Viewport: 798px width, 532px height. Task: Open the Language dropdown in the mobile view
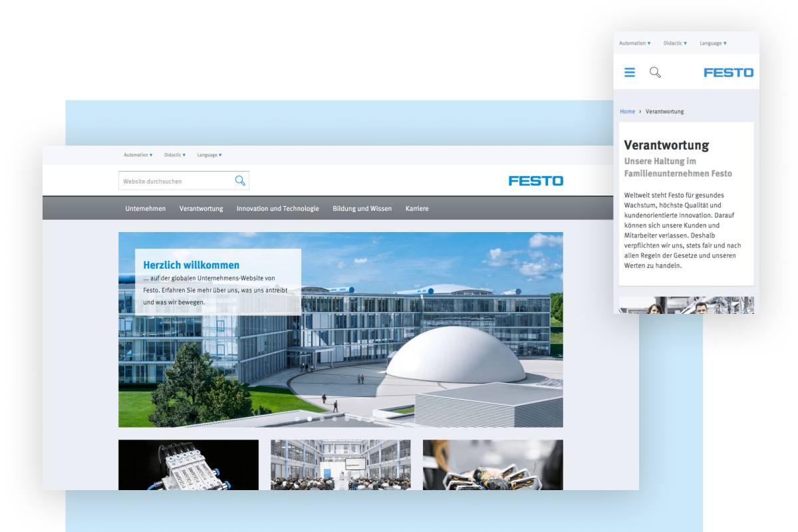click(x=713, y=43)
